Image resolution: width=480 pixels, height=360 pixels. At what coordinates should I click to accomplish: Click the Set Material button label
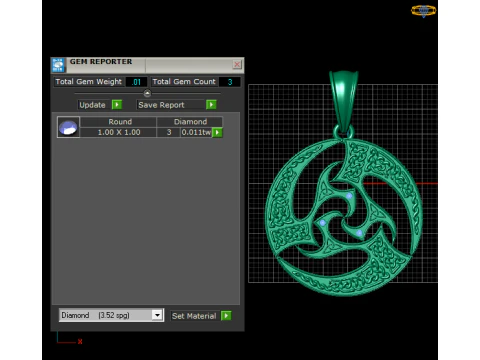(194, 316)
